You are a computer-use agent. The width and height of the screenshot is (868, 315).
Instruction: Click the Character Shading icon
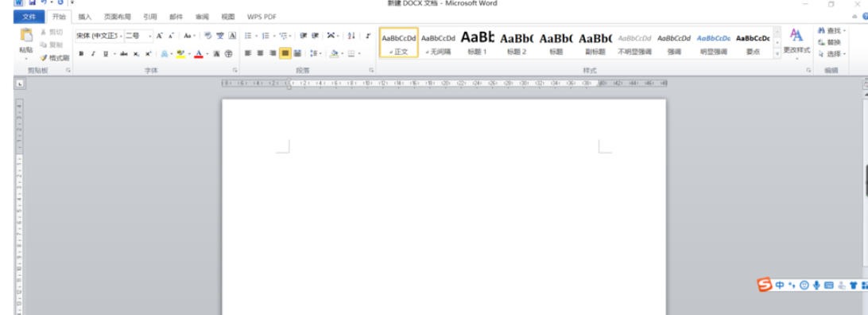[216, 54]
